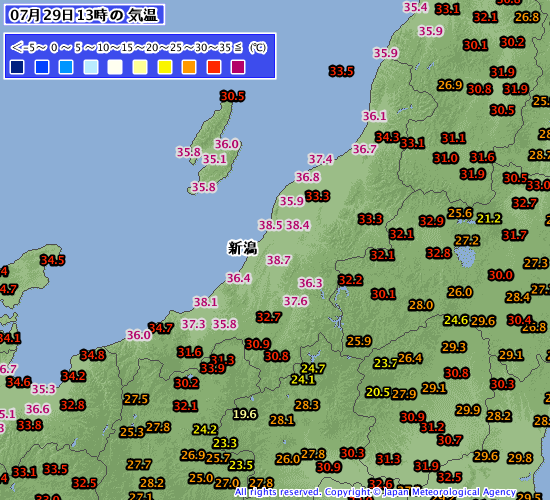The image size is (550, 500).
Task: Click the 20.5 yellow temperature reading
Action: [x=378, y=392]
